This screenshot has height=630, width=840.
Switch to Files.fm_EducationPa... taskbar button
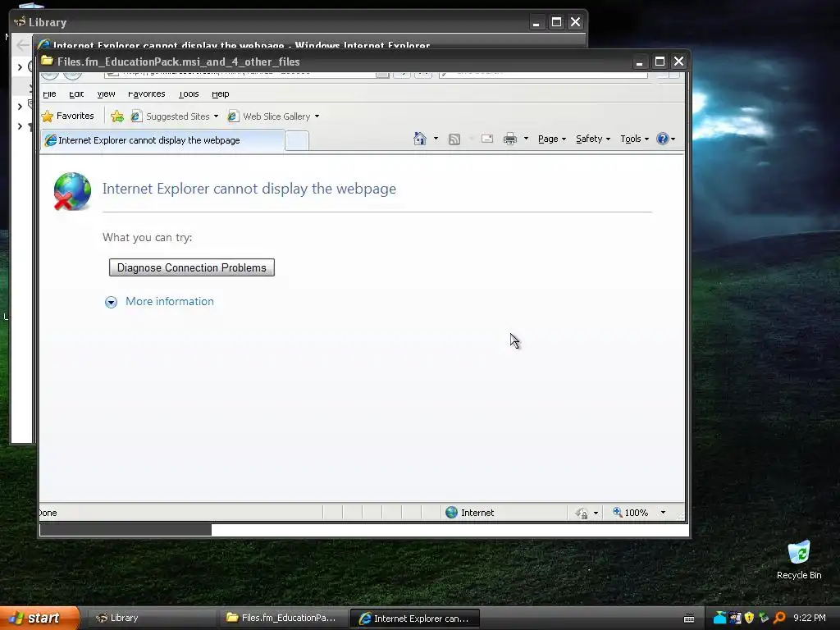point(283,619)
